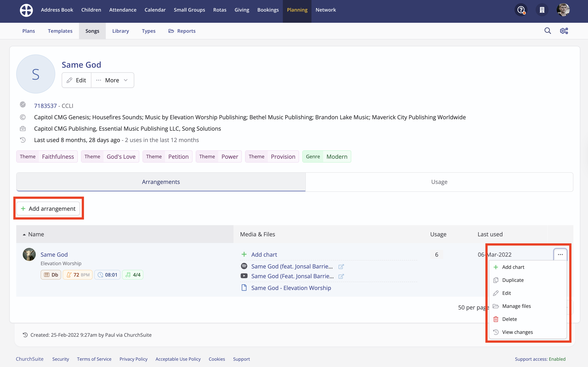Viewport: 588px width, 367px height.
Task: Select Manage files menu entry
Action: click(516, 306)
